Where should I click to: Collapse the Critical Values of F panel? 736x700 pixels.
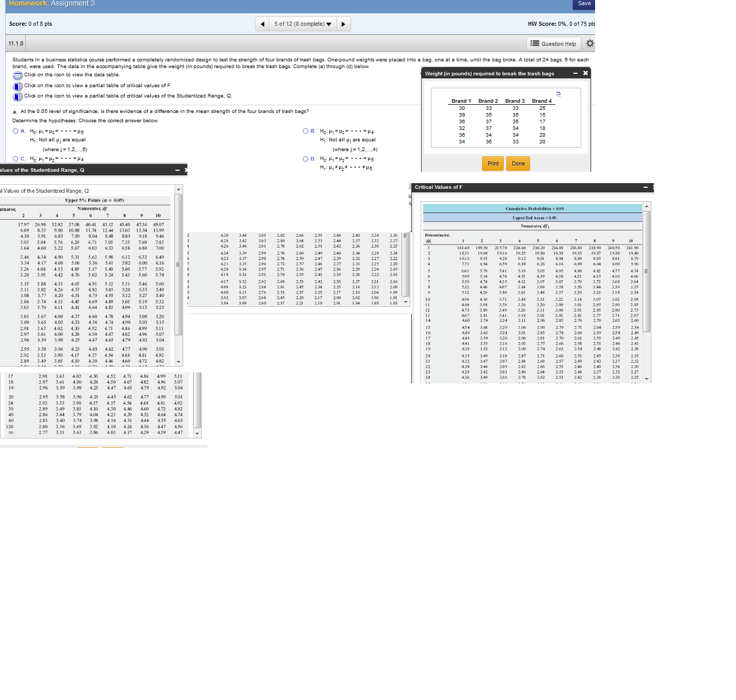(x=645, y=187)
